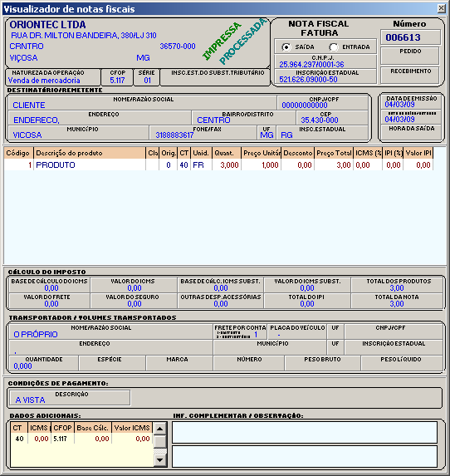The image size is (450, 476).
Task: Click the scroll down arrow in Dados Adicionais
Action: 160,459
